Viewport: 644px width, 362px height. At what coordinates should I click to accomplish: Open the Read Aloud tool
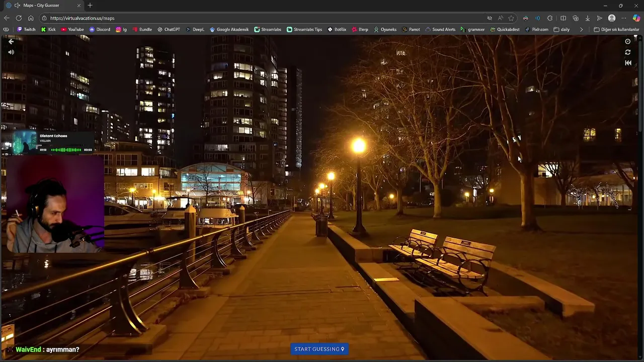pyautogui.click(x=501, y=18)
